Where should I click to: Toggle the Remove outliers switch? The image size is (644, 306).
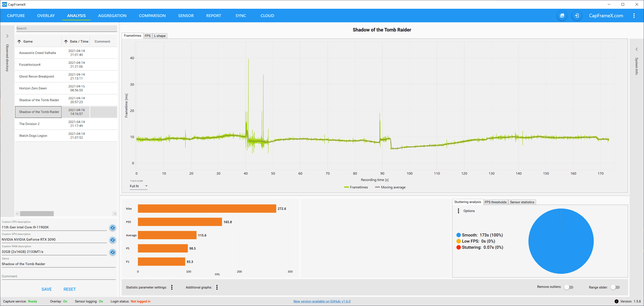click(x=569, y=287)
